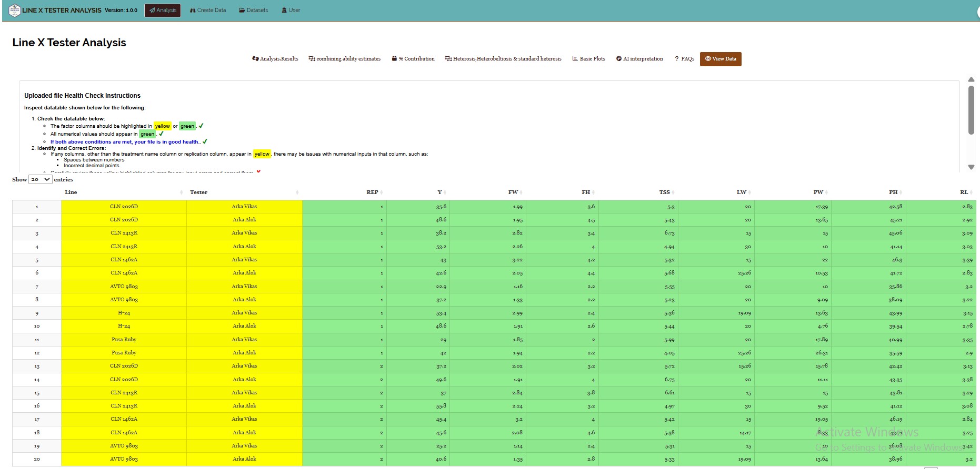The width and height of the screenshot is (980, 469).
Task: Select 'CLN 2413R' in row 3
Action: pos(124,233)
